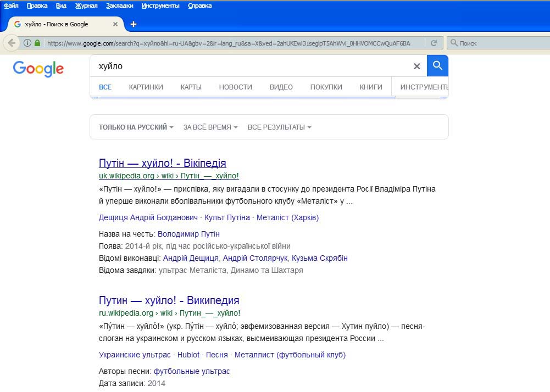Open the Вікіпедія result title link
Viewport: 550px width, 392px height.
click(x=163, y=163)
